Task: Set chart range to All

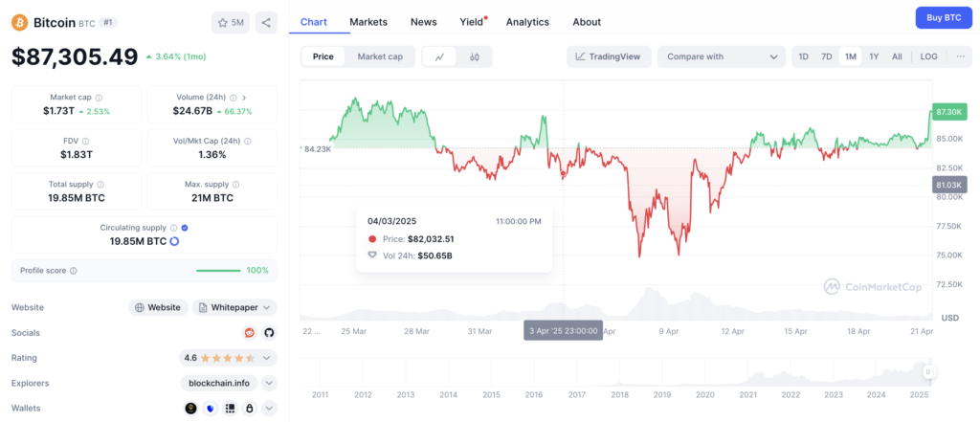Action: coord(897,56)
